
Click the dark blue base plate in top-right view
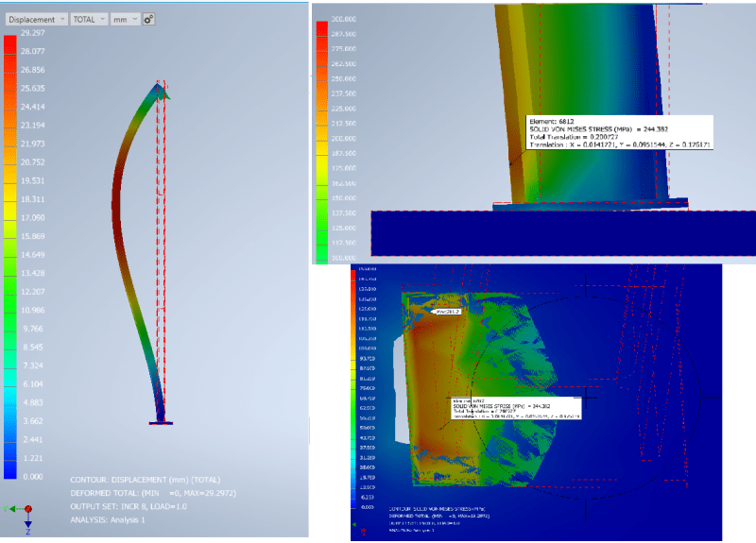point(563,233)
